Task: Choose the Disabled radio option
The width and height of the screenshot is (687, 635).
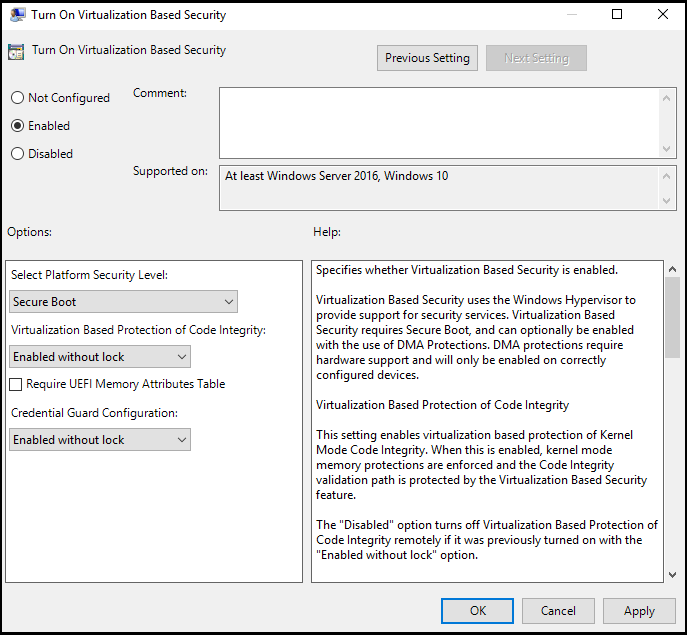Action: tap(17, 154)
